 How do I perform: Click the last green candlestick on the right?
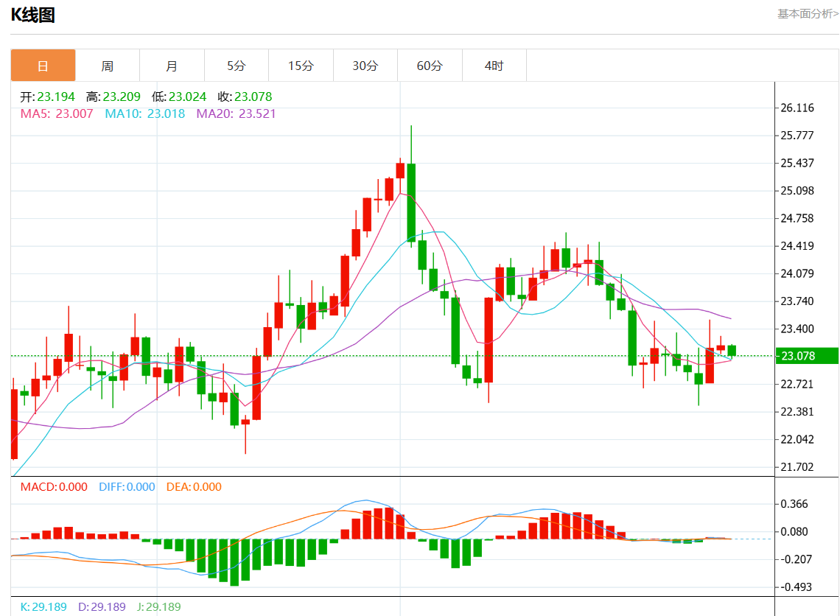click(732, 351)
